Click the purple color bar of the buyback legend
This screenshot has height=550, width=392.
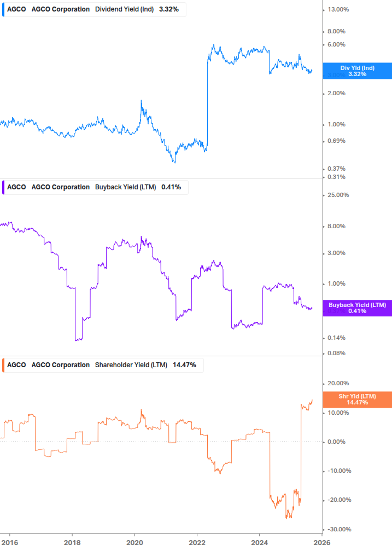(3, 187)
